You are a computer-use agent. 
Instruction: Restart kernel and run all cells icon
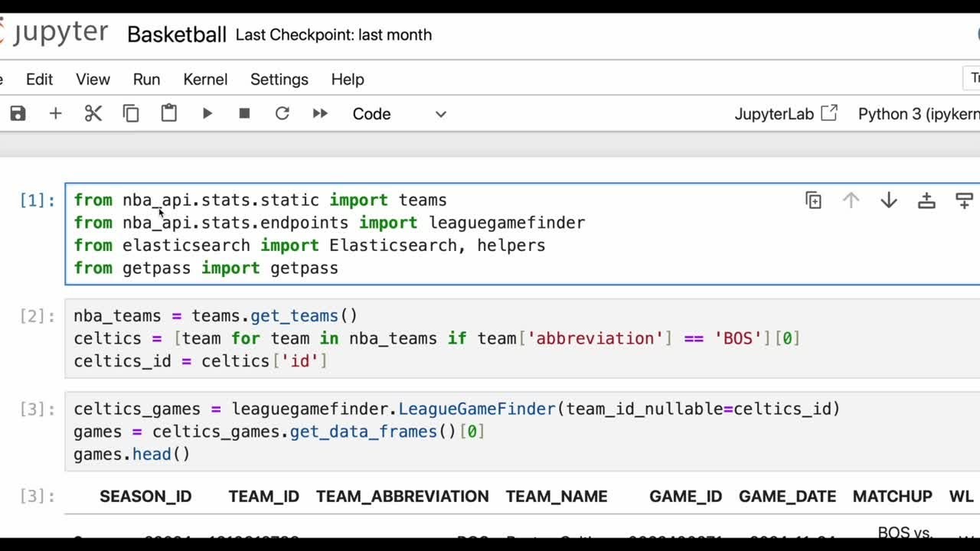pyautogui.click(x=320, y=113)
